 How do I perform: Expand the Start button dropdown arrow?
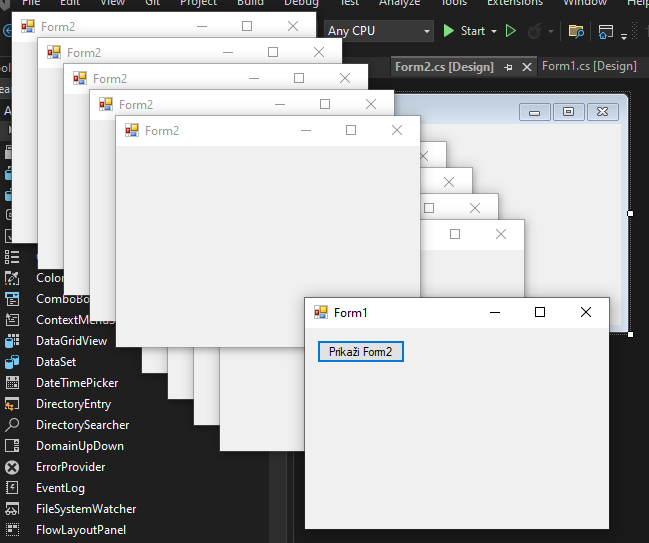tap(494, 31)
